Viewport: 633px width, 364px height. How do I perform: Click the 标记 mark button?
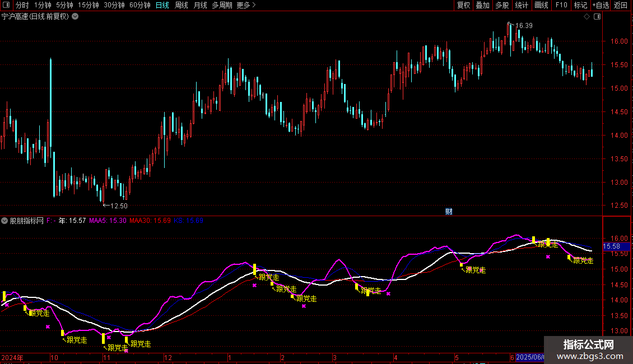[x=580, y=5]
